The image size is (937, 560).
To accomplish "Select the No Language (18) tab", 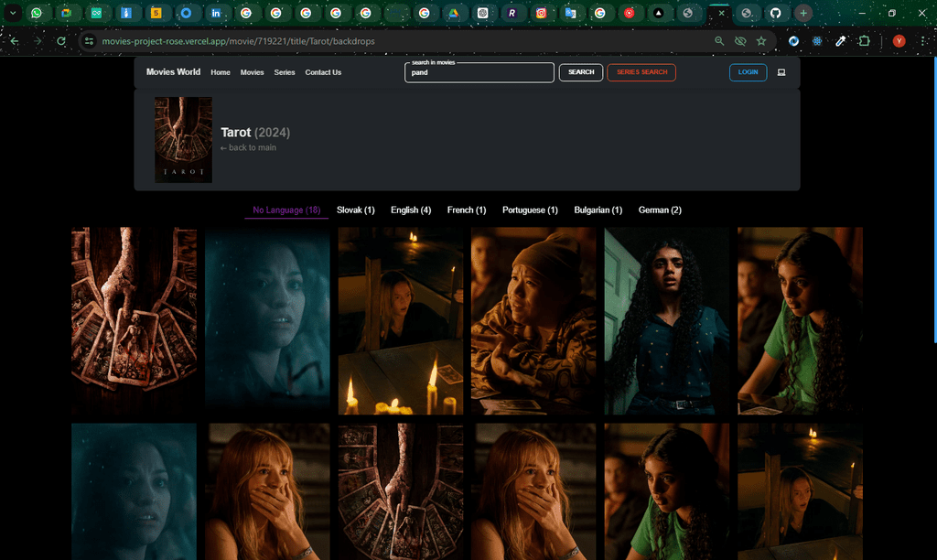I will coord(286,210).
